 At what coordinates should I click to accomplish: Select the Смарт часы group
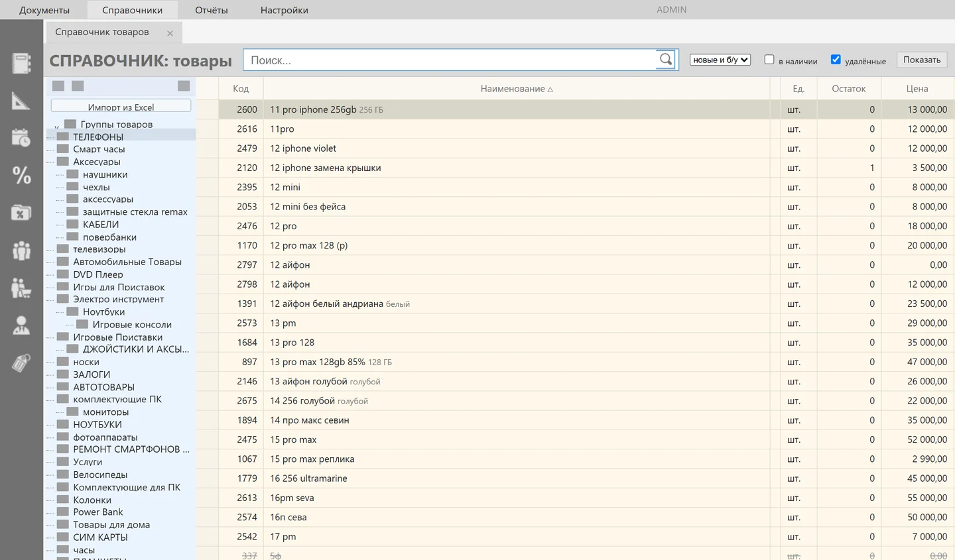tap(99, 149)
